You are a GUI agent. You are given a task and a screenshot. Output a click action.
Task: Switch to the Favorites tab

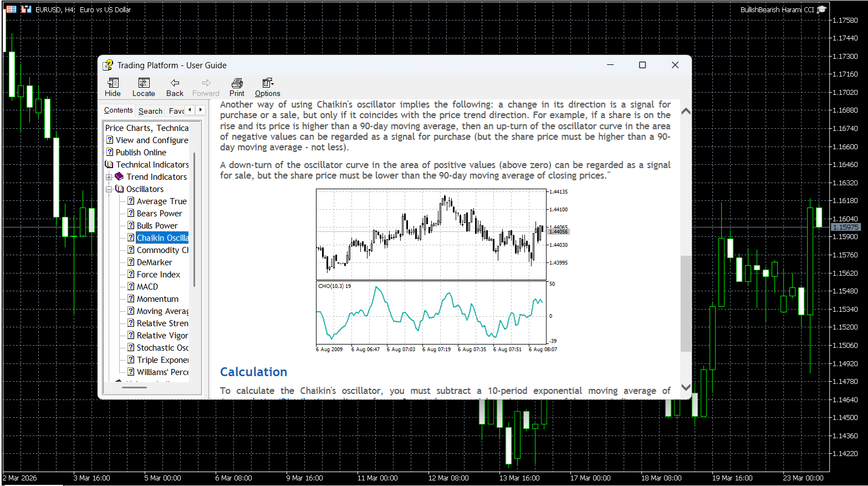176,111
